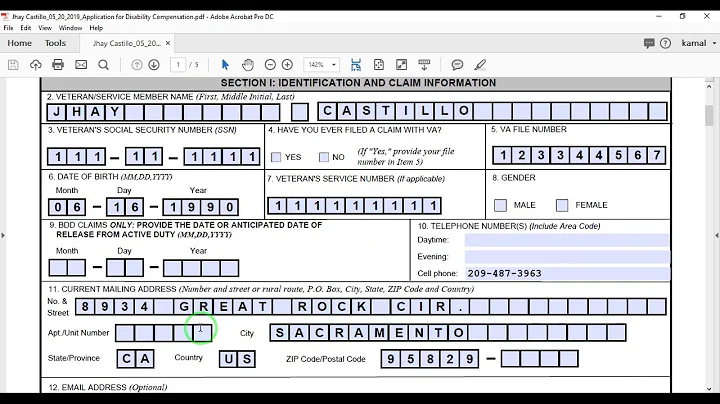The height and width of the screenshot is (404, 720).
Task: Click the middle initial box
Action: pyautogui.click(x=300, y=112)
